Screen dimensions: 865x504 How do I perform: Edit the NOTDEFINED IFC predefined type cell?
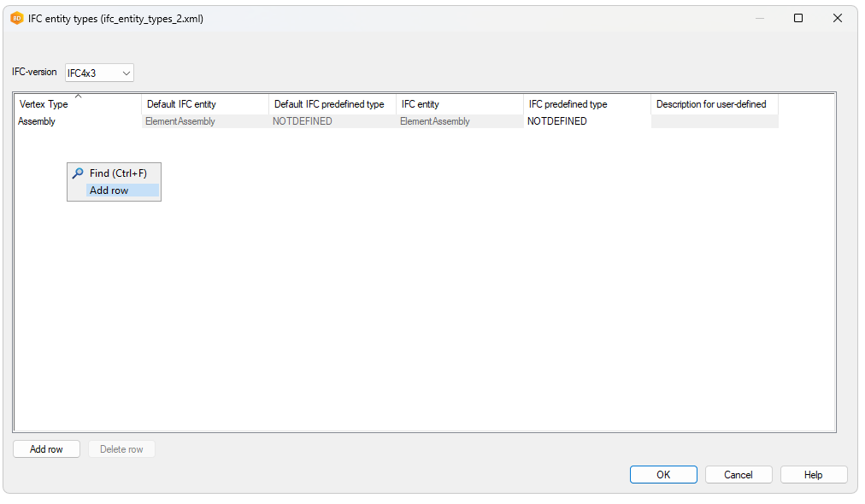pyautogui.click(x=557, y=121)
